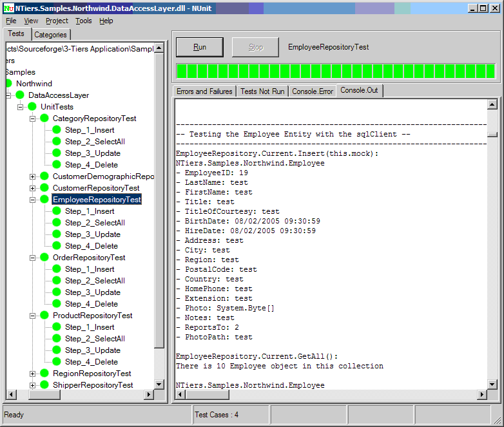Screen dimensions: 504x427
Task: Click green circle beside CustomerRepositoryTest
Action: click(x=44, y=187)
